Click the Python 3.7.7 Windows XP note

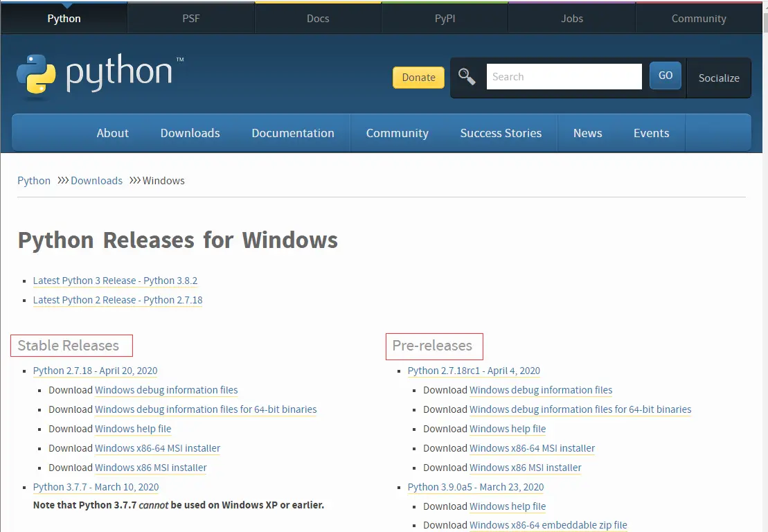click(179, 505)
